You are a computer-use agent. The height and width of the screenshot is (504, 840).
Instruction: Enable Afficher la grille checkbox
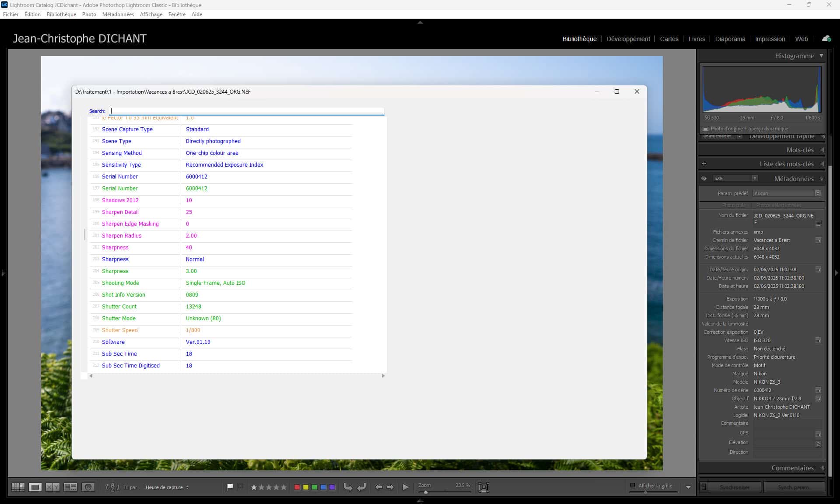click(633, 485)
